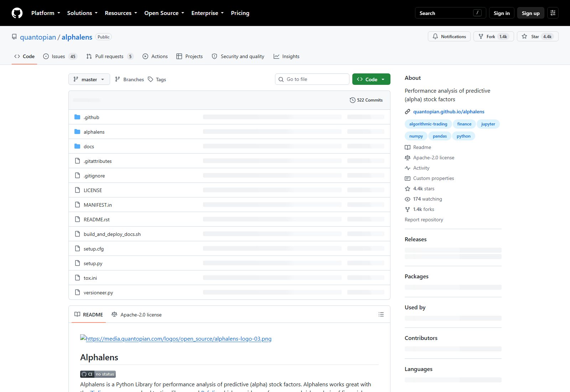Screen dimensions: 570x392
Task: Click the Sign in button
Action: coord(502,13)
